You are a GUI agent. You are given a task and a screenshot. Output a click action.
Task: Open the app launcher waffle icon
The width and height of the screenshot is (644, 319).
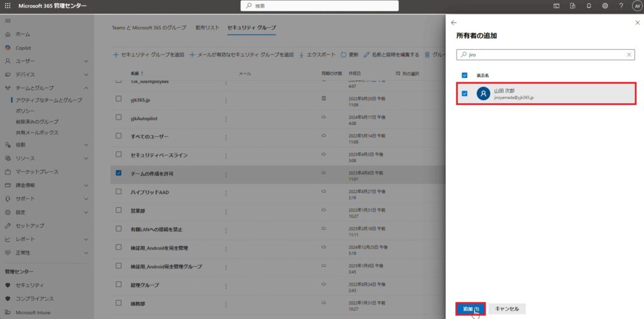pos(8,6)
